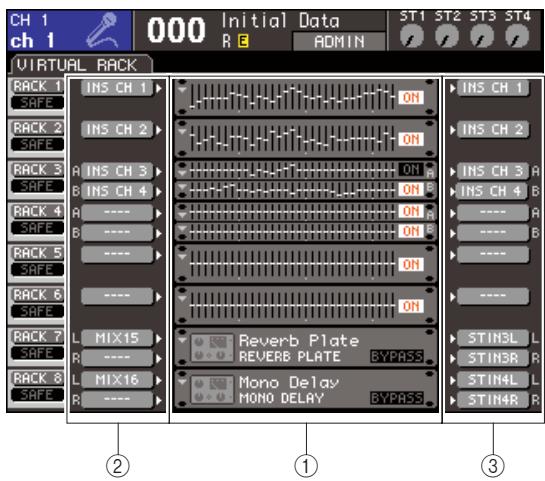Image resolution: width=545 pixels, height=481 pixels.
Task: Toggle SAFE for Rack 6
Action: click(37, 311)
